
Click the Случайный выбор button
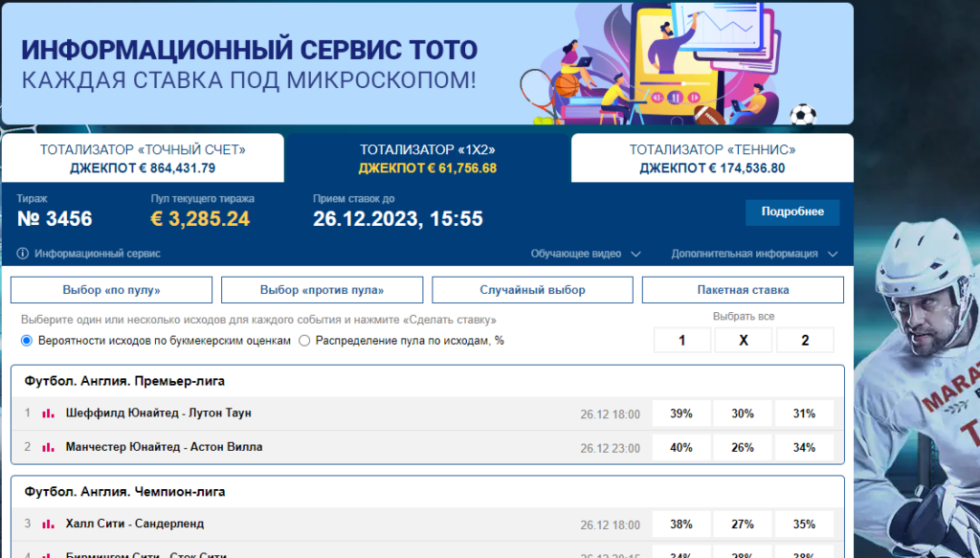point(532,290)
